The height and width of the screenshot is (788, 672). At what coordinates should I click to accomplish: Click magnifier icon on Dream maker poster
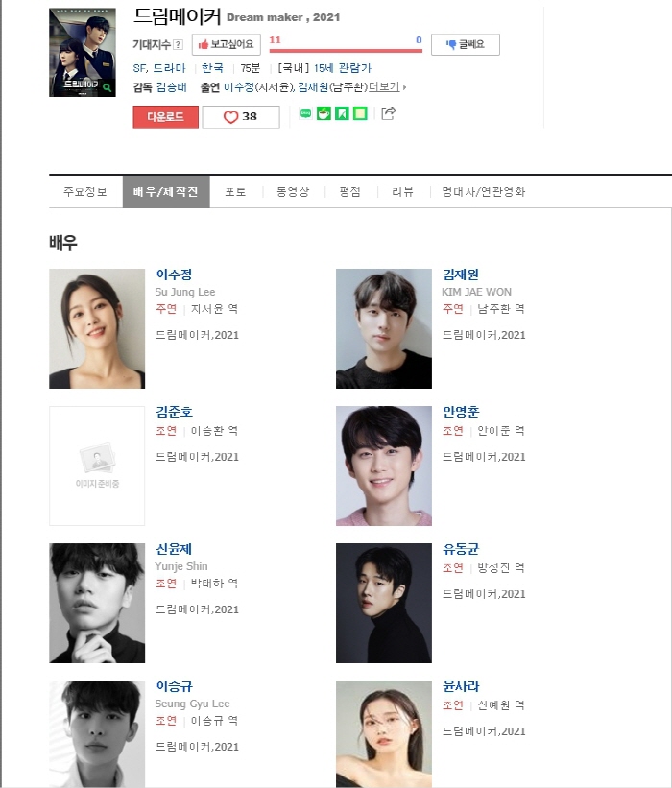tap(108, 87)
